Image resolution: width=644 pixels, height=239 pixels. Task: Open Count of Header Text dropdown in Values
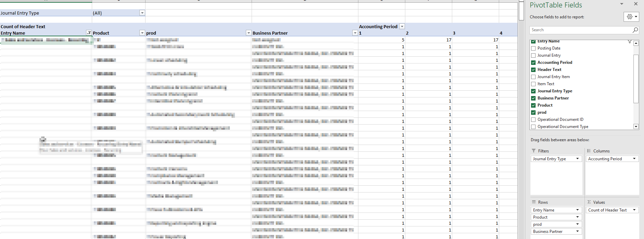click(634, 210)
